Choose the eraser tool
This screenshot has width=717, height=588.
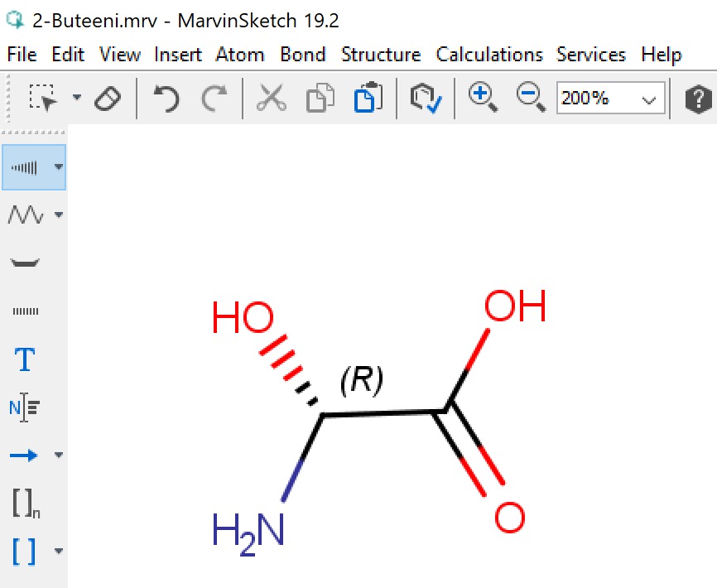(108, 99)
